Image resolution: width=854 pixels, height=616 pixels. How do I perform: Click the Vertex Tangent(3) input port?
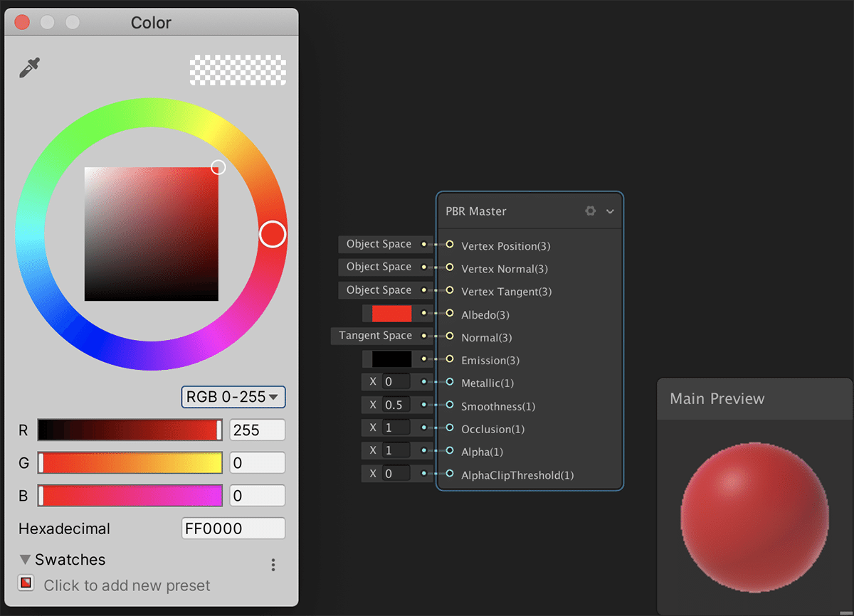point(450,290)
